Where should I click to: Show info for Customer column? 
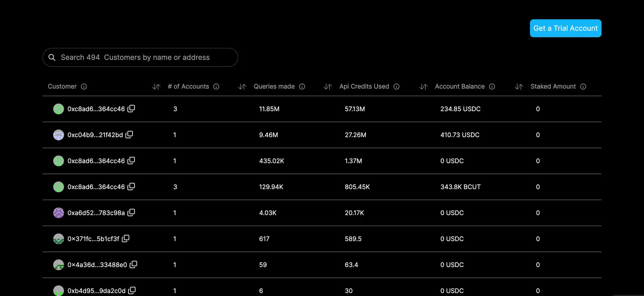click(84, 87)
